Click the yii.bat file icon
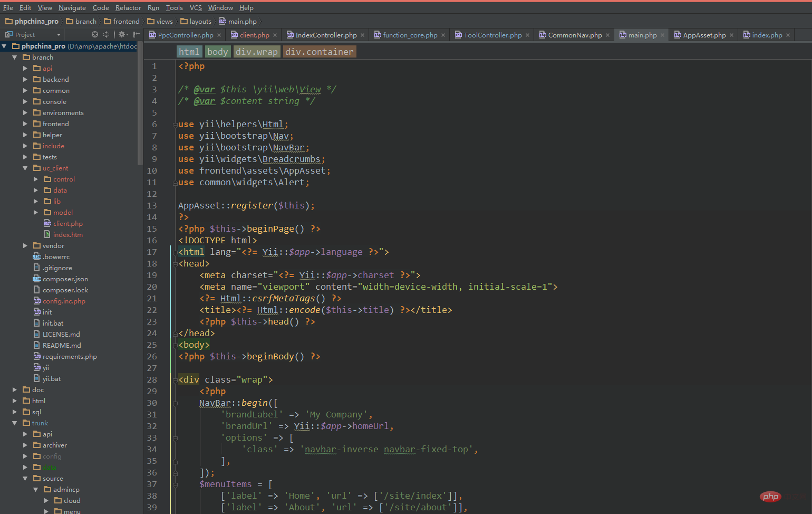This screenshot has height=514, width=812. tap(37, 378)
